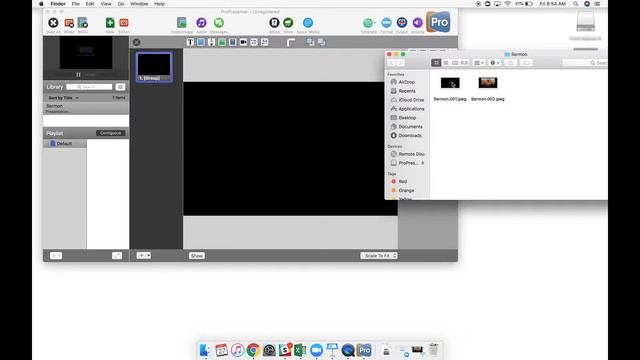Switch Finder to icon view

coord(436,63)
